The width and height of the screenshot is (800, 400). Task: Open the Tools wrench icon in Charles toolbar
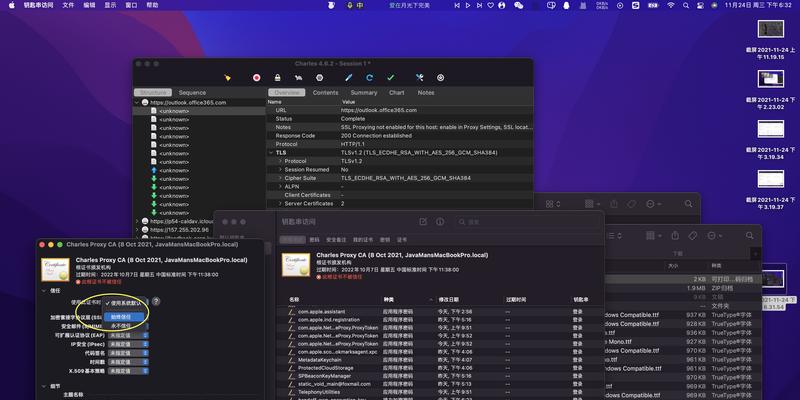point(419,78)
